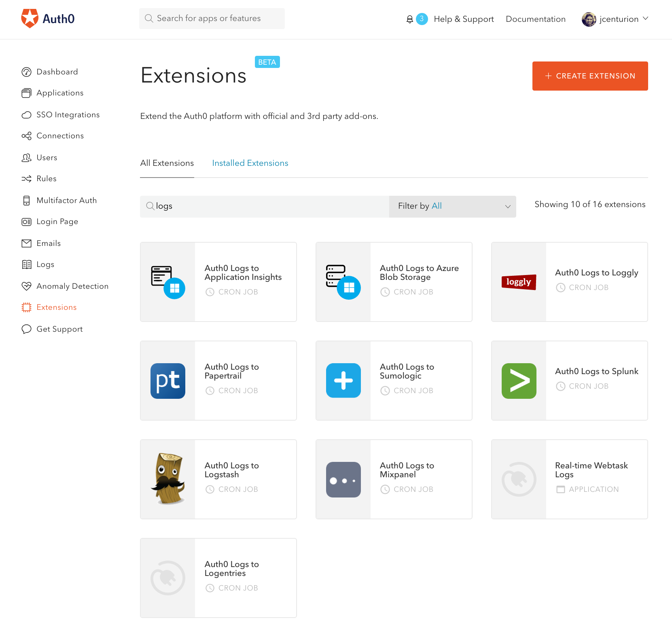The width and height of the screenshot is (672, 635).
Task: Click the Connections share icon in sidebar
Action: click(x=26, y=136)
